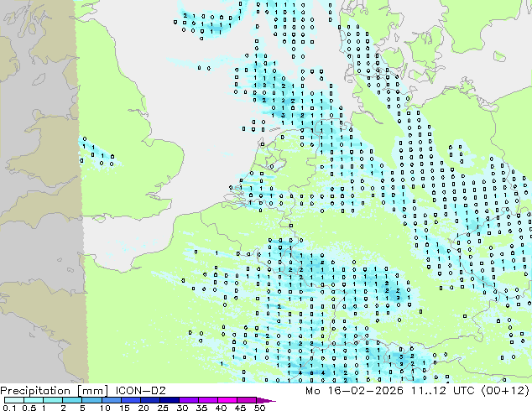Screen dimensions: 532x411
Task: Click the "45" legend value
Action: coord(240,408)
